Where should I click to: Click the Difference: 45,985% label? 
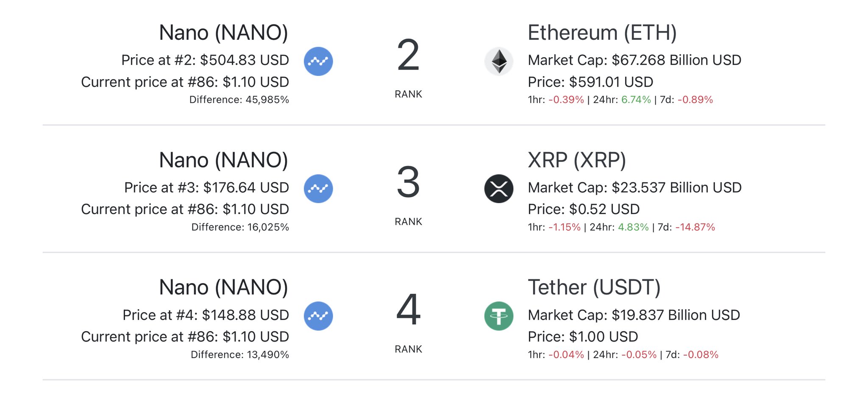pyautogui.click(x=239, y=100)
